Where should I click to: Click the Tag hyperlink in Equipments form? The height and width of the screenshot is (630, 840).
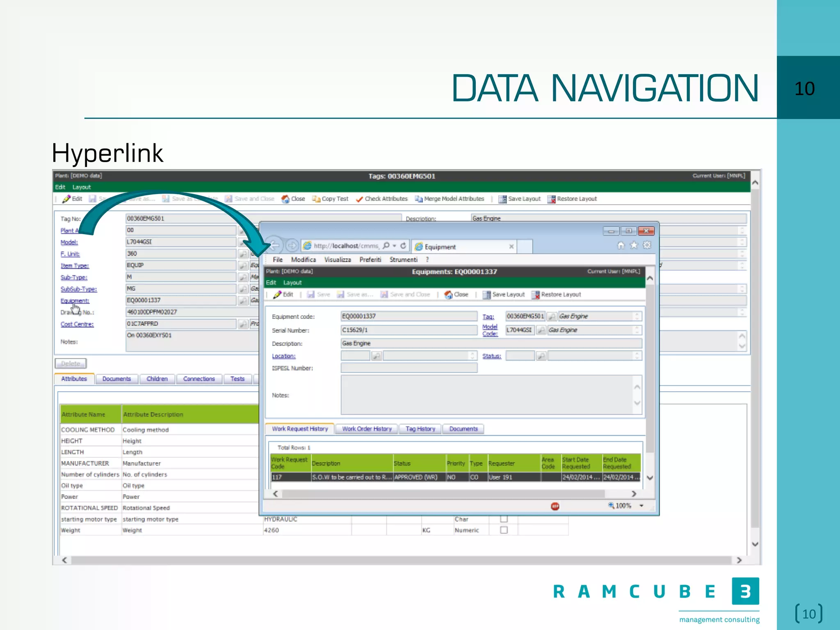click(488, 317)
